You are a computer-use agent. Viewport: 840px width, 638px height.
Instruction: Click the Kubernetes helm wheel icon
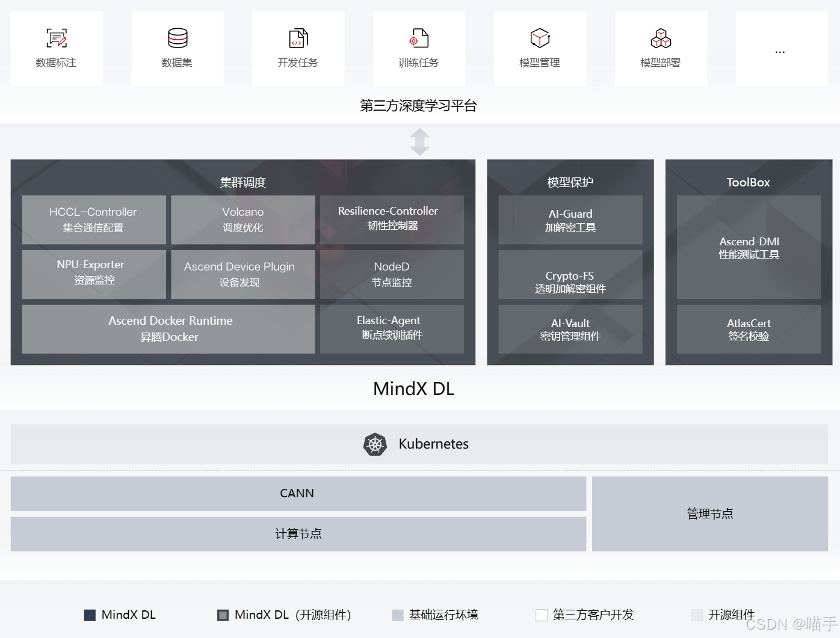(375, 444)
